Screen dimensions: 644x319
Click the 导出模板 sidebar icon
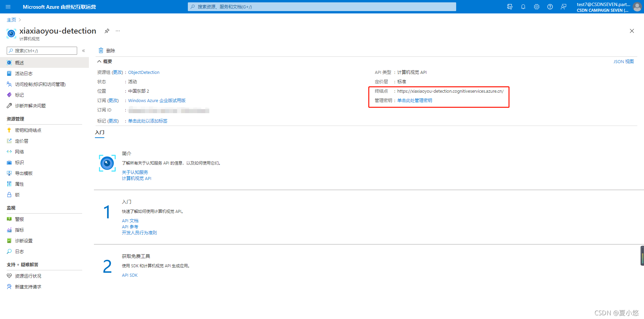(x=9, y=173)
